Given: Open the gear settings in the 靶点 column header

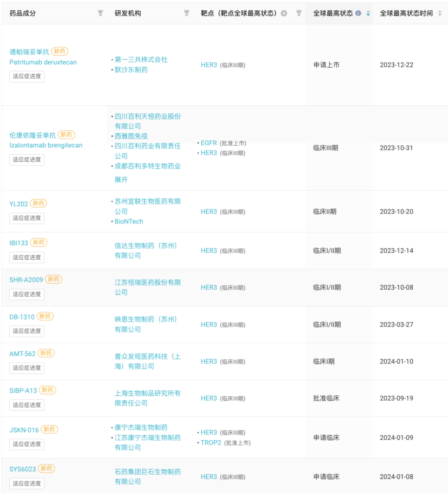Looking at the screenshot, I should pyautogui.click(x=284, y=13).
